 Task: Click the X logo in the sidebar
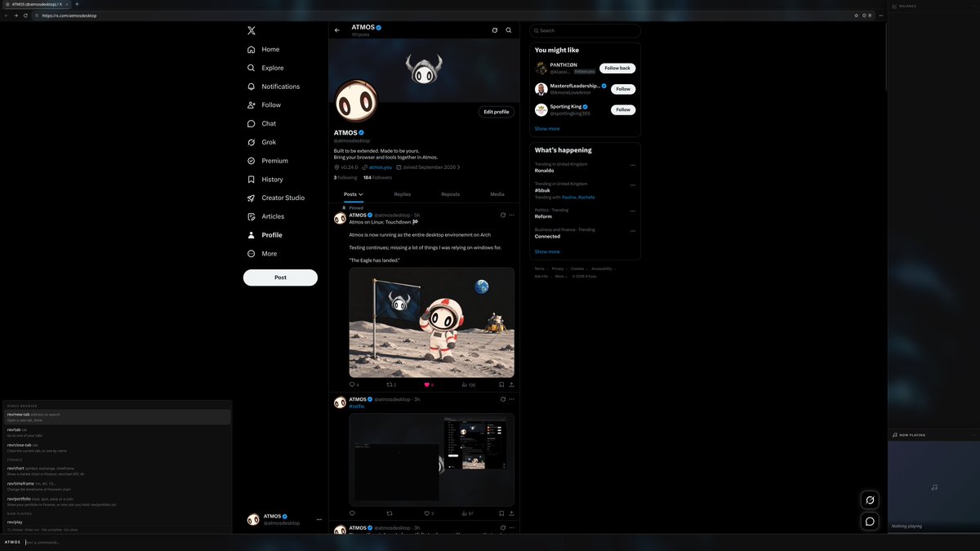coord(252,30)
